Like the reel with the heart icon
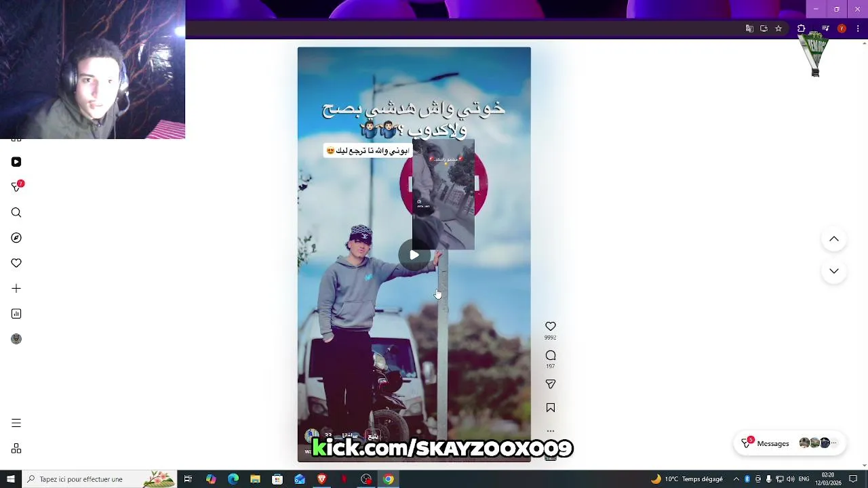868x488 pixels. 551,327
